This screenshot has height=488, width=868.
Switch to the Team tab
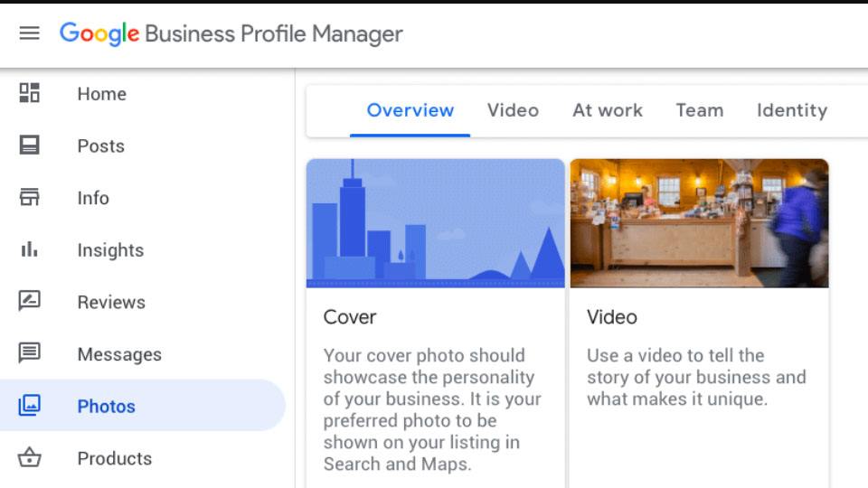[700, 110]
